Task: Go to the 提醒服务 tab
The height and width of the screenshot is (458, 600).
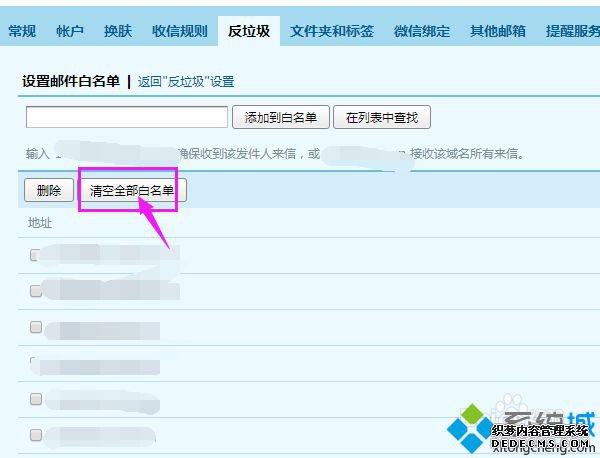Action: click(573, 31)
